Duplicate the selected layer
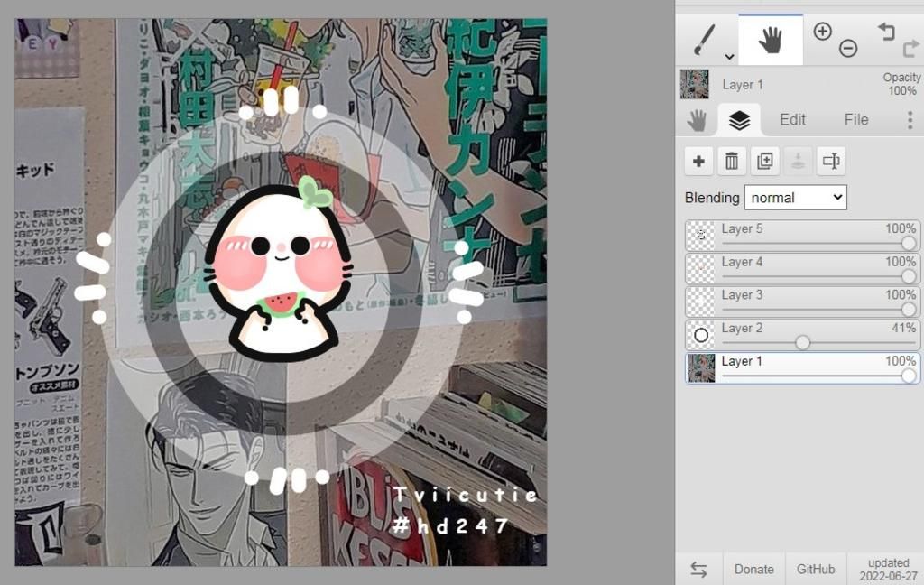Image resolution: width=924 pixels, height=585 pixels. (x=765, y=161)
